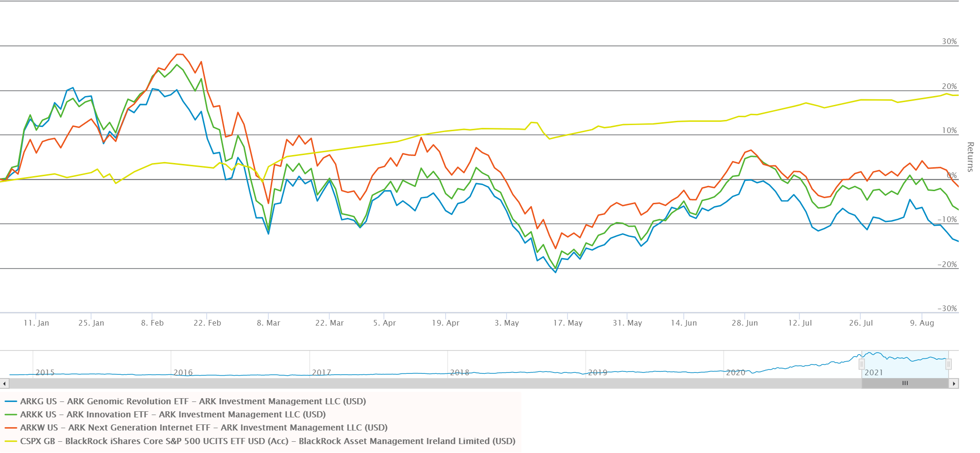The height and width of the screenshot is (453, 980).
Task: Click the "−10%" returns axis label
Action: click(947, 220)
